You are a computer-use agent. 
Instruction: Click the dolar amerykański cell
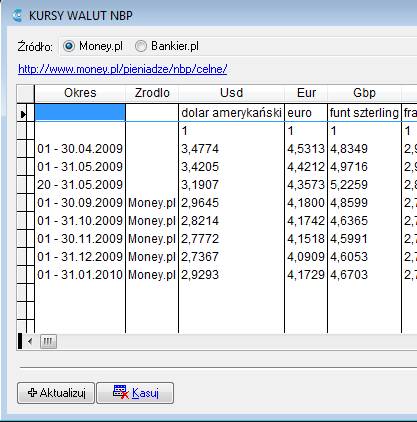[231, 113]
